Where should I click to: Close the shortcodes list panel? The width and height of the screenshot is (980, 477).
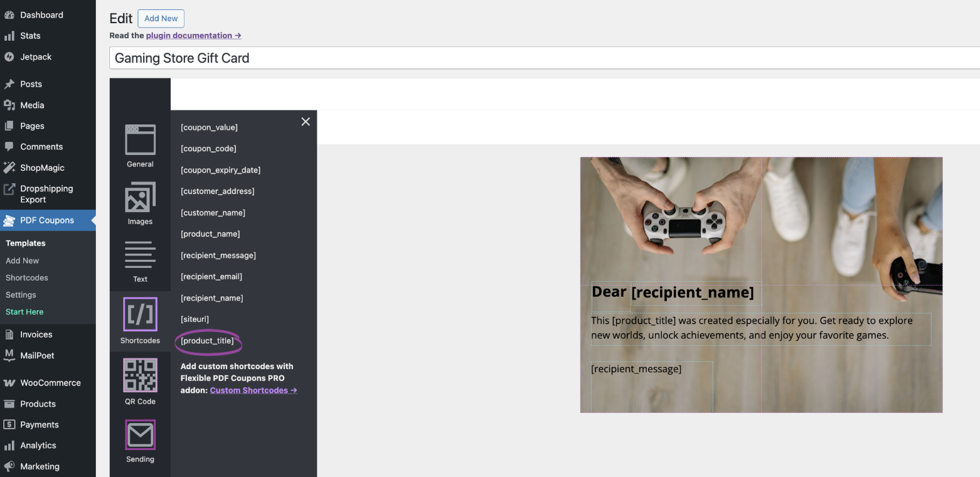pos(306,122)
